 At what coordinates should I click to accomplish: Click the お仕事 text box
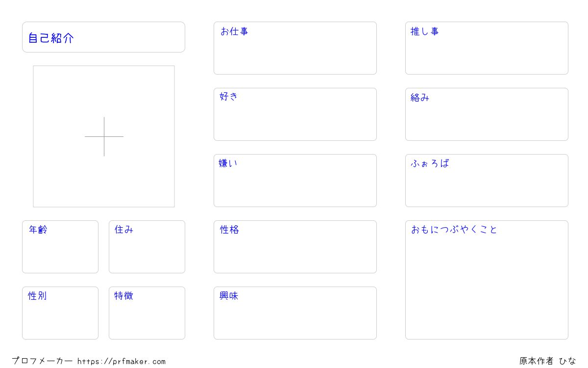295,48
